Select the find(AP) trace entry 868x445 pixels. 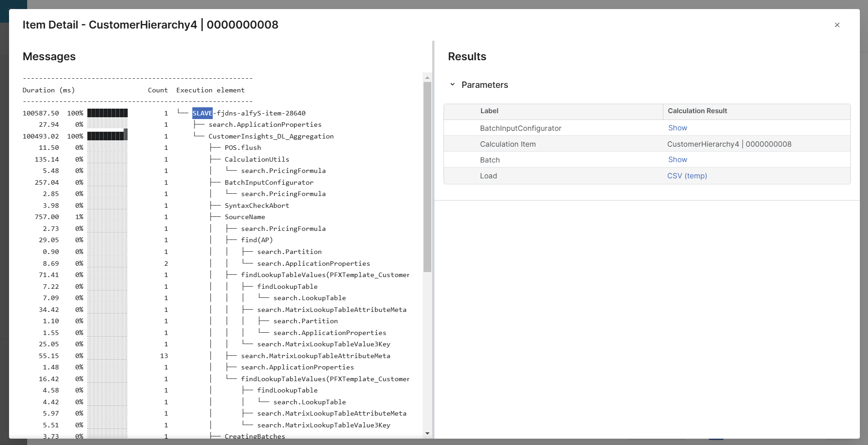point(257,240)
